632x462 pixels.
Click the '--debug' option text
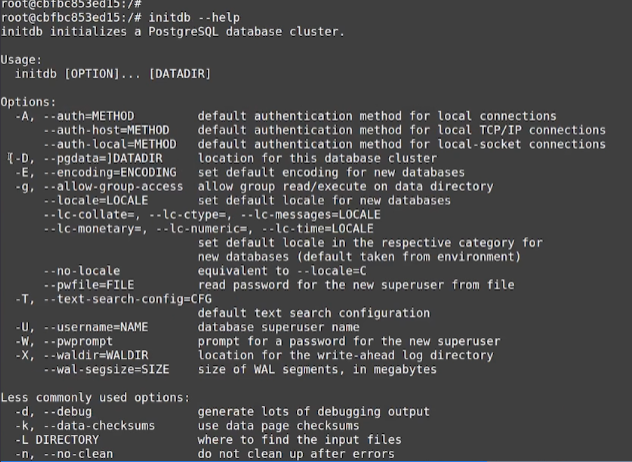(x=68, y=412)
